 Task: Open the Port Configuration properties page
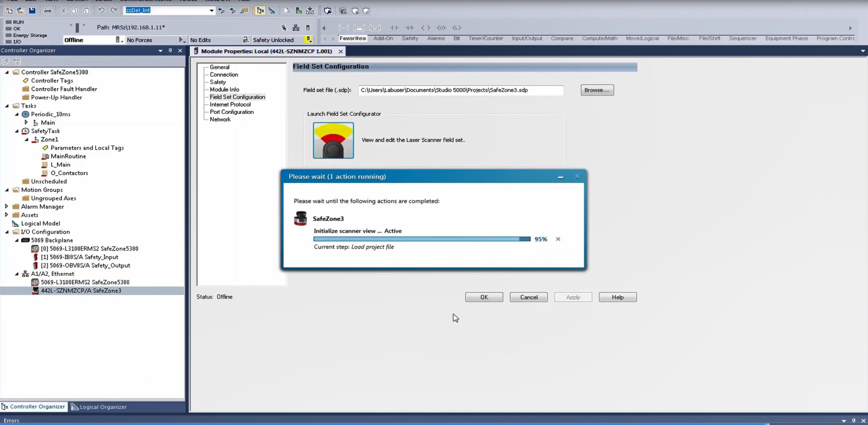coord(232,112)
